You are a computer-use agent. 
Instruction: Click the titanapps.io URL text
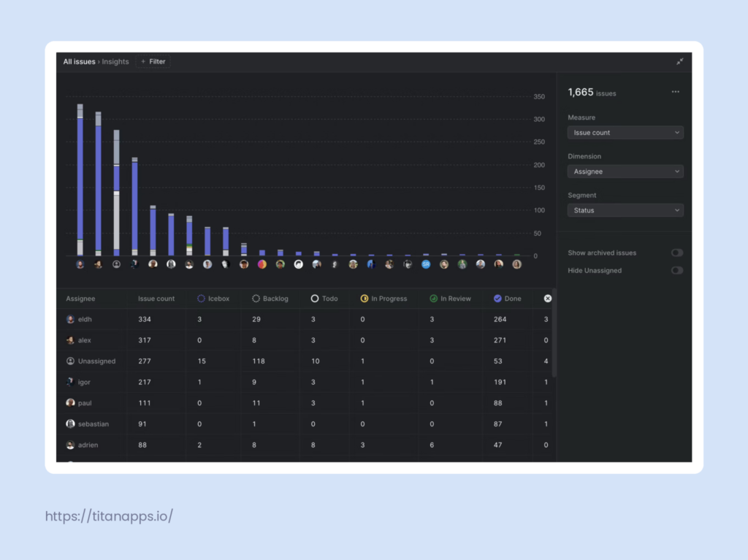click(110, 516)
